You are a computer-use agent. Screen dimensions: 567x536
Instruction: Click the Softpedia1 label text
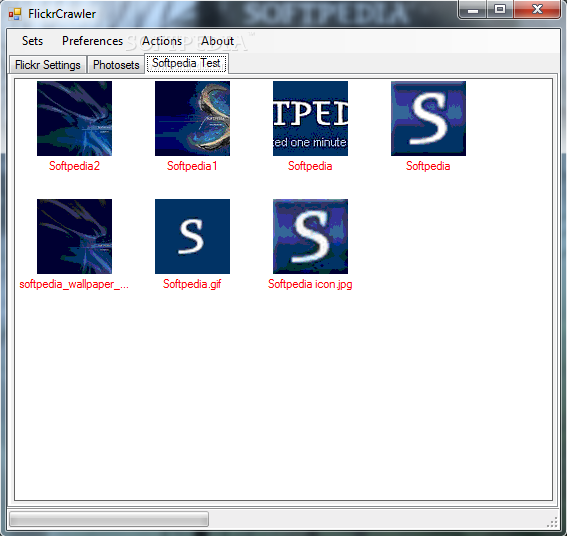192,166
